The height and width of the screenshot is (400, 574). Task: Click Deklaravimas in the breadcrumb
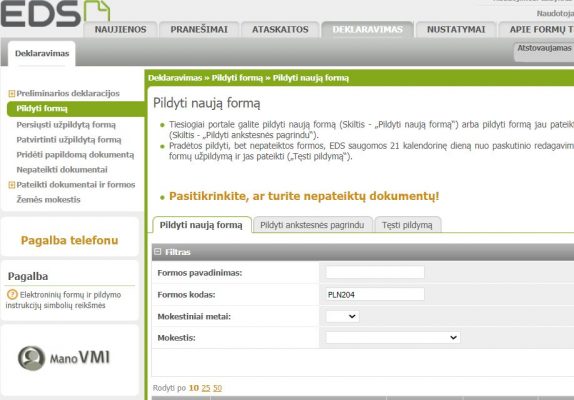tap(175, 78)
